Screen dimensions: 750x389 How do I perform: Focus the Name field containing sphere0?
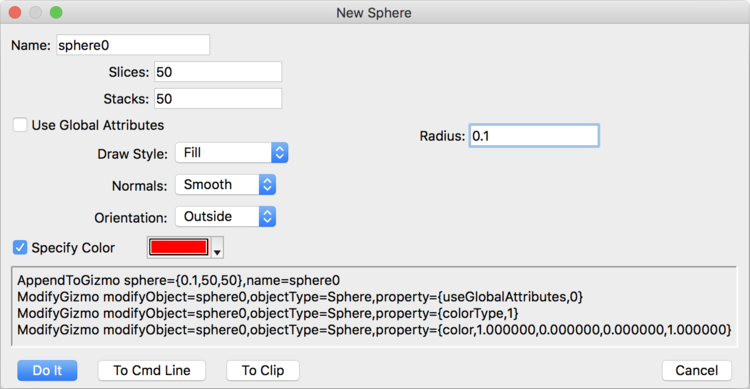click(133, 45)
